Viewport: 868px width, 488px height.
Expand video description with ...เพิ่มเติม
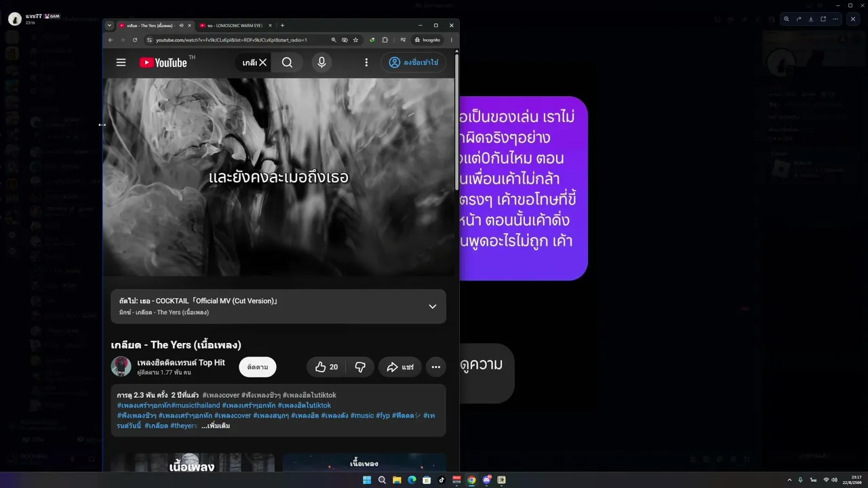coord(216,426)
